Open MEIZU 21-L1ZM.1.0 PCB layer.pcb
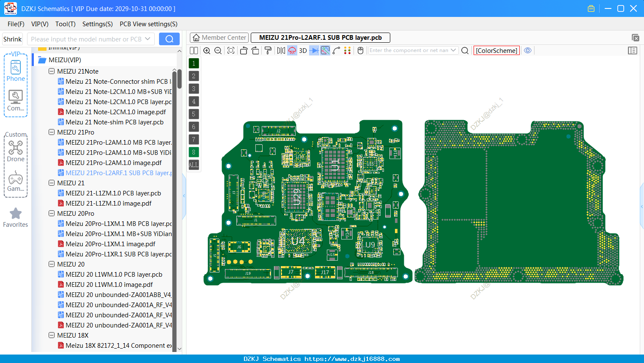 point(113,193)
